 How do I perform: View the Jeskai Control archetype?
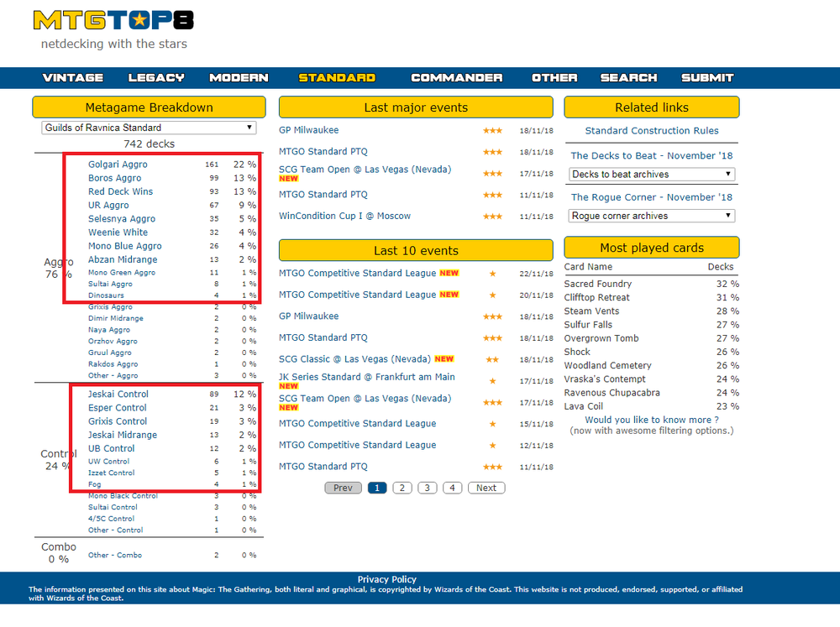coord(118,394)
